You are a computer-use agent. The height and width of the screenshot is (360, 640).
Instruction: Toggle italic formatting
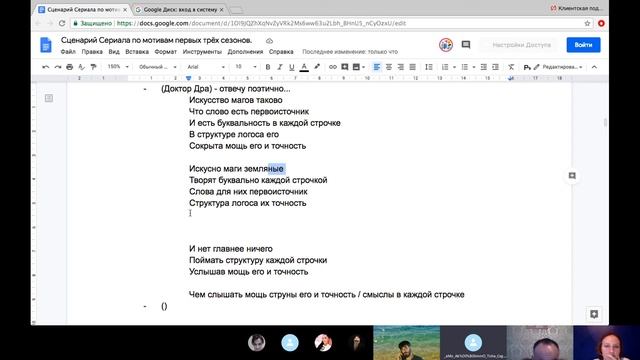point(280,67)
